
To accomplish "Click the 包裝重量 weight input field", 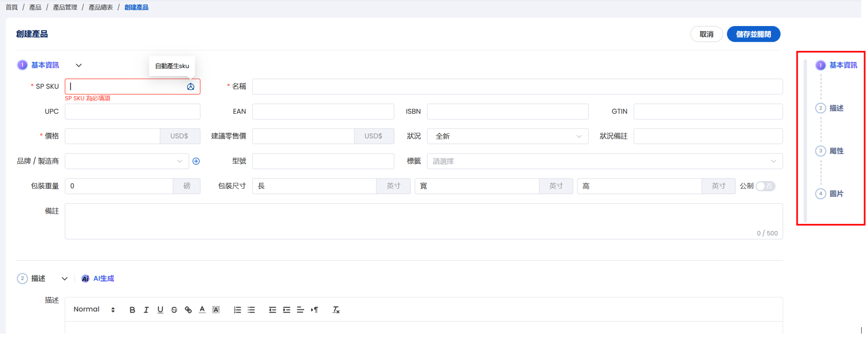I will click(119, 186).
